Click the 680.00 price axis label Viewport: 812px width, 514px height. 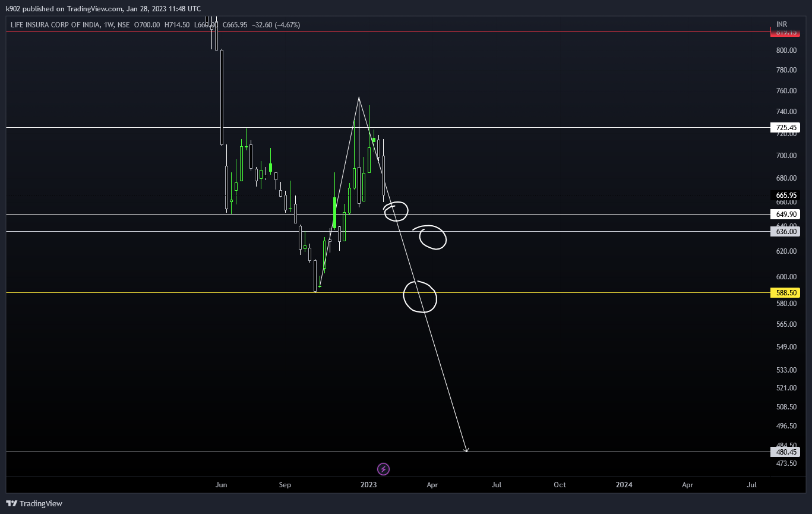tap(786, 178)
